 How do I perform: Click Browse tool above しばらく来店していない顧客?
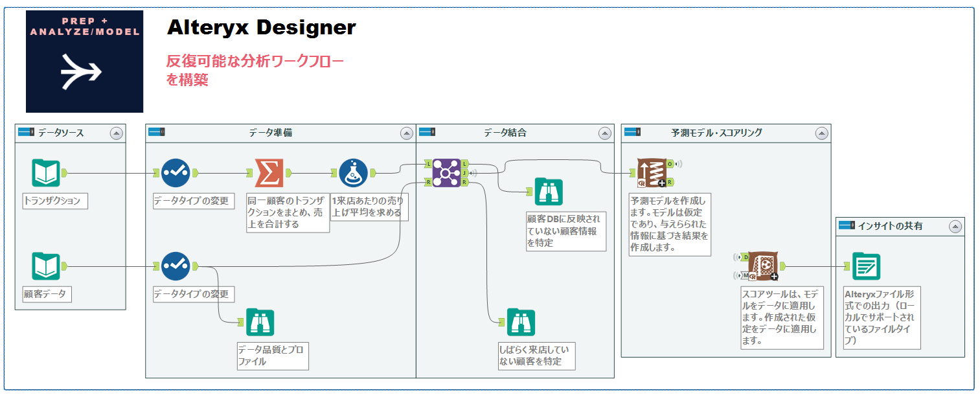(x=521, y=322)
